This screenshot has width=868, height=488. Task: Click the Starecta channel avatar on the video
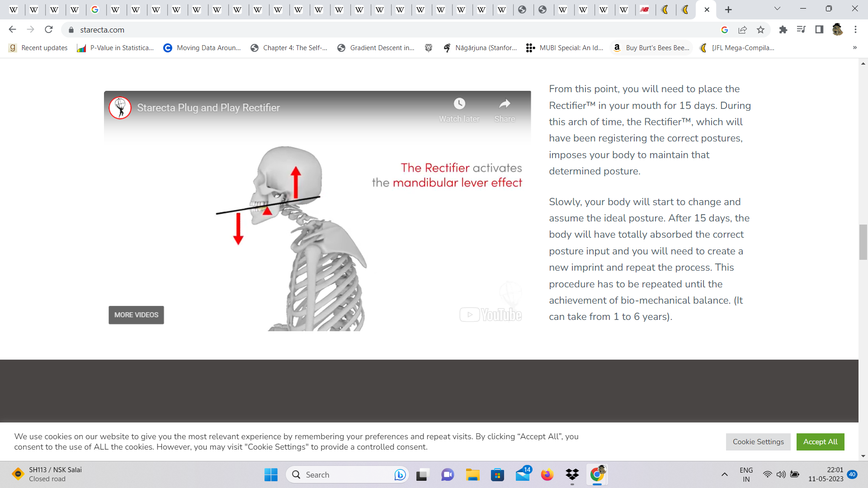pos(120,108)
